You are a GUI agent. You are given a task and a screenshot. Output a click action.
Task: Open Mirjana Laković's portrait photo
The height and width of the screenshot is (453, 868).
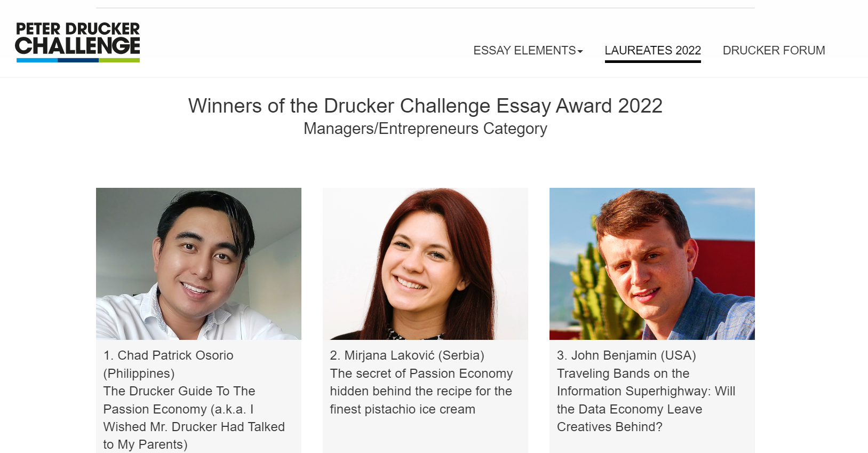click(x=425, y=264)
